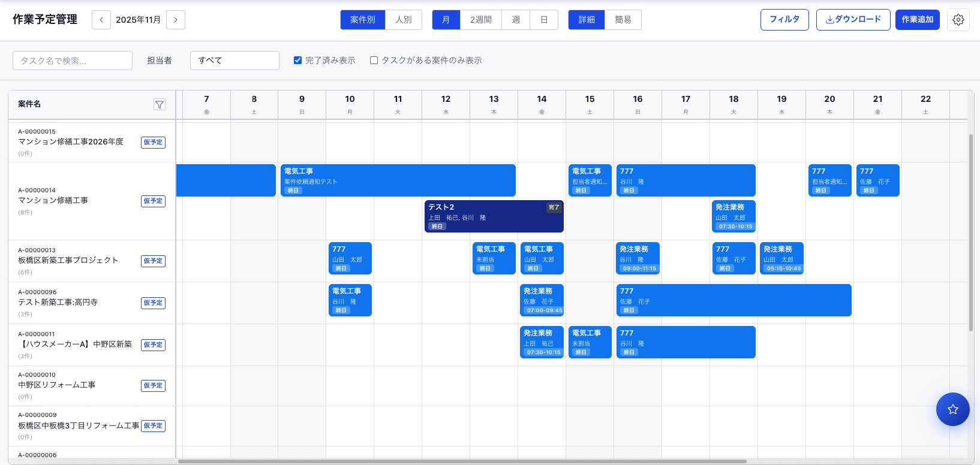The width and height of the screenshot is (980, 465).
Task: Select the 2週間 period tab
Action: [x=480, y=20]
